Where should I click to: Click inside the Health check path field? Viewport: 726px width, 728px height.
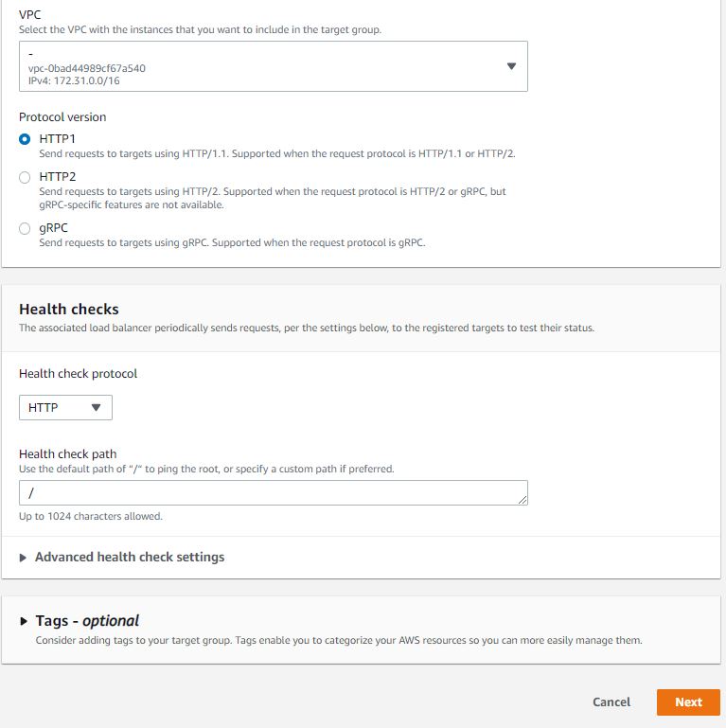[273, 492]
